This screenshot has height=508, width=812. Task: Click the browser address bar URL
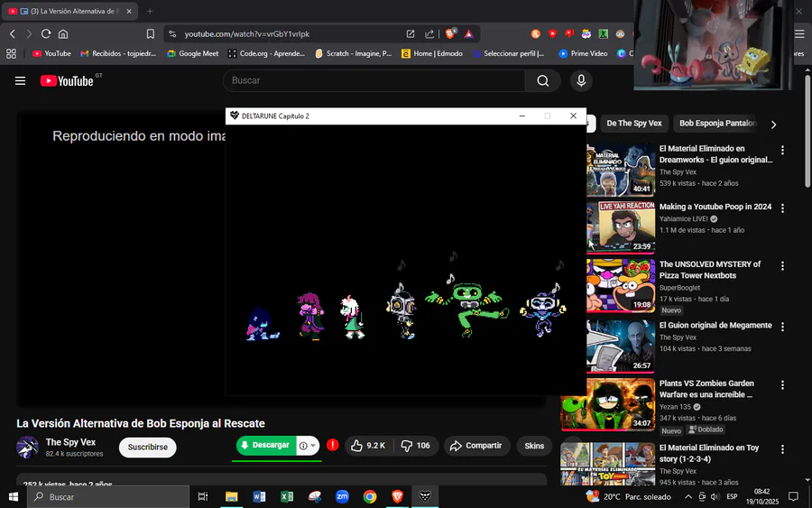[x=246, y=34]
